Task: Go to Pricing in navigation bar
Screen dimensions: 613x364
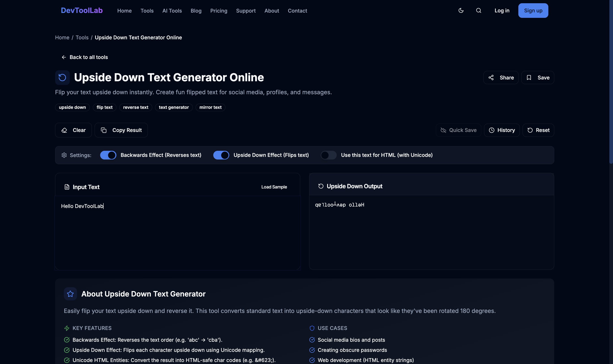Action: [219, 11]
